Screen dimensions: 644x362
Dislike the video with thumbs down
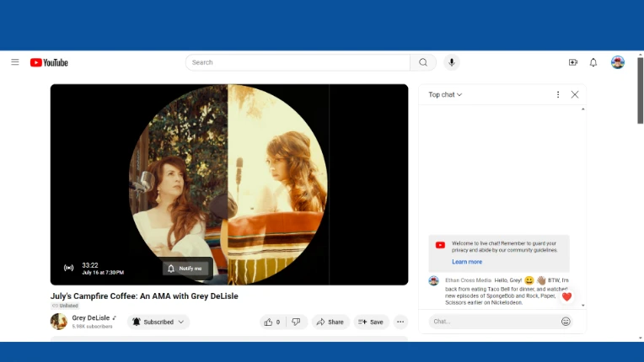point(296,322)
